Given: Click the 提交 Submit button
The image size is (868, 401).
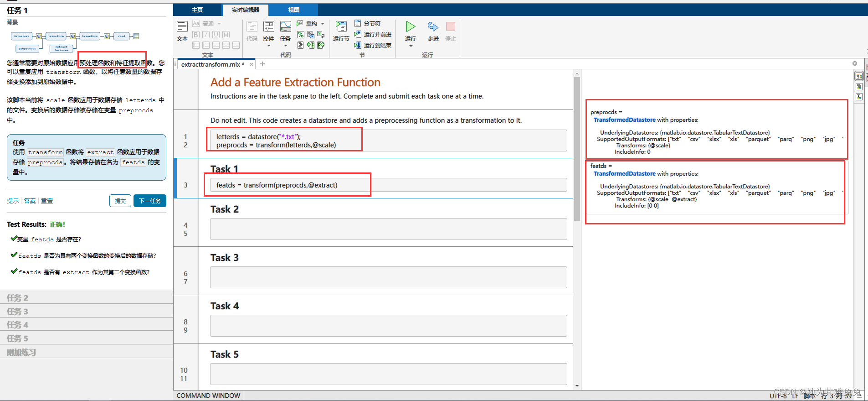Looking at the screenshot, I should tap(120, 201).
